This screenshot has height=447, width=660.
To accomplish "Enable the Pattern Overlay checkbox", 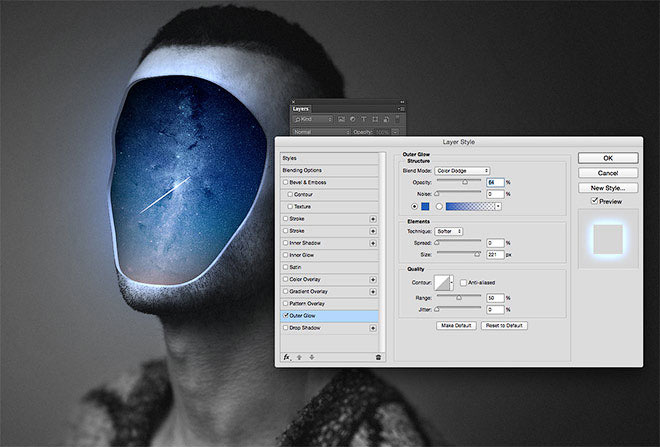I will pyautogui.click(x=286, y=303).
